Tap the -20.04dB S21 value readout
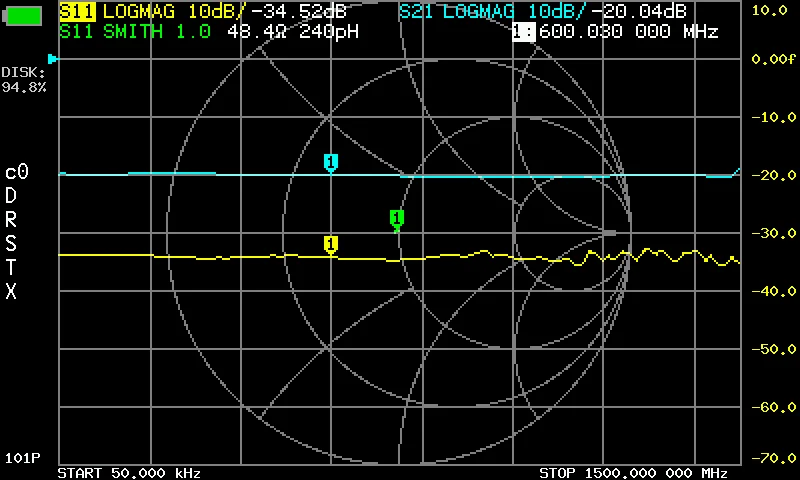800x480 pixels. (x=638, y=11)
